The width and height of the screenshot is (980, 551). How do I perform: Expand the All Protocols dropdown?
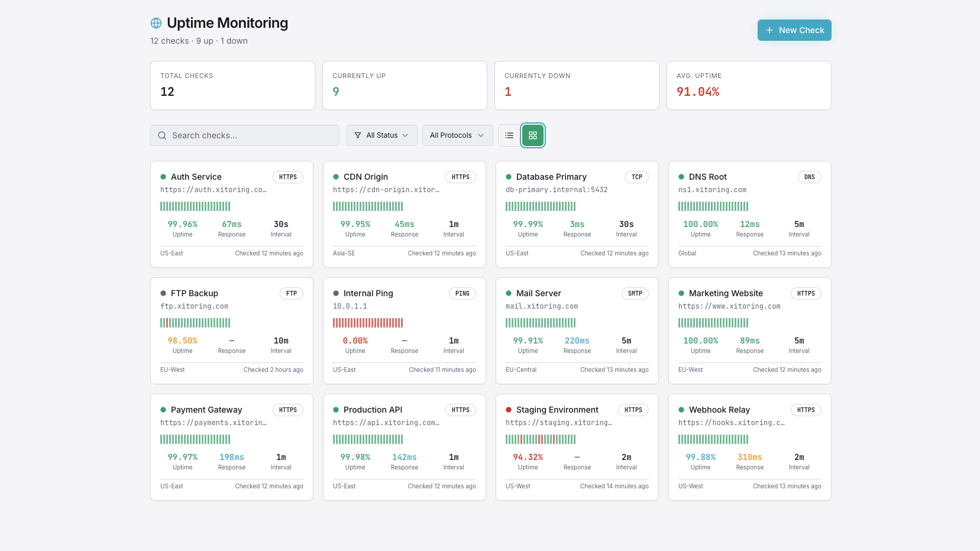pyautogui.click(x=457, y=135)
